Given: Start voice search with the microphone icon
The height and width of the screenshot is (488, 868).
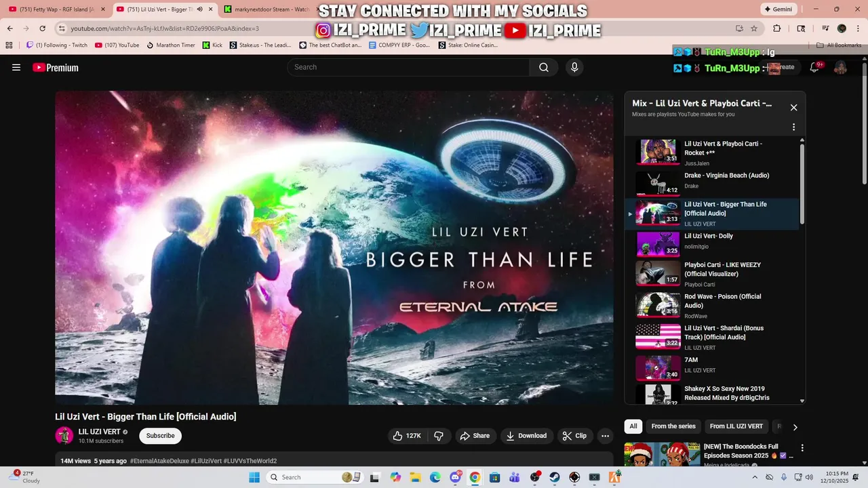Looking at the screenshot, I should pyautogui.click(x=574, y=67).
